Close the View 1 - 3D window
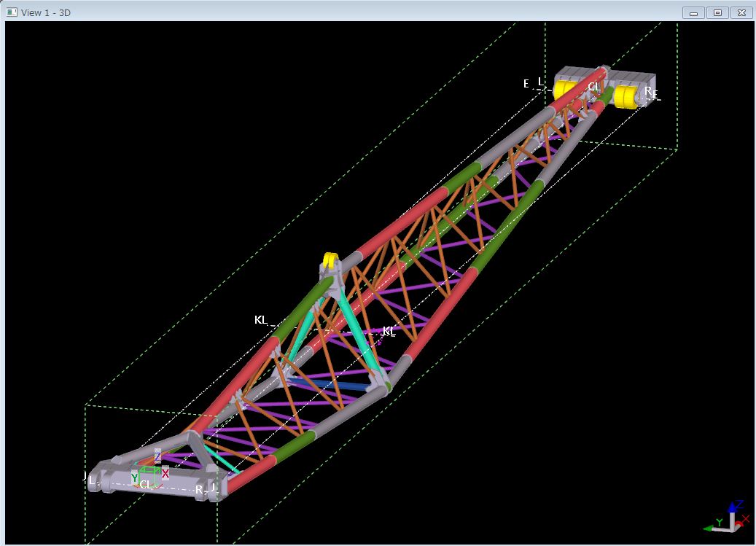The height and width of the screenshot is (546, 756). (741, 12)
